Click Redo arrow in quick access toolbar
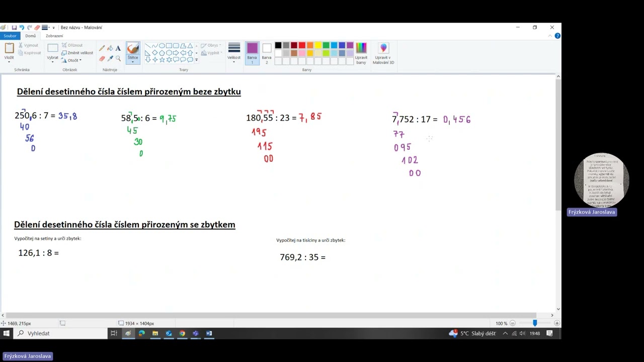Viewport: 644px width, 362px height. [29, 28]
